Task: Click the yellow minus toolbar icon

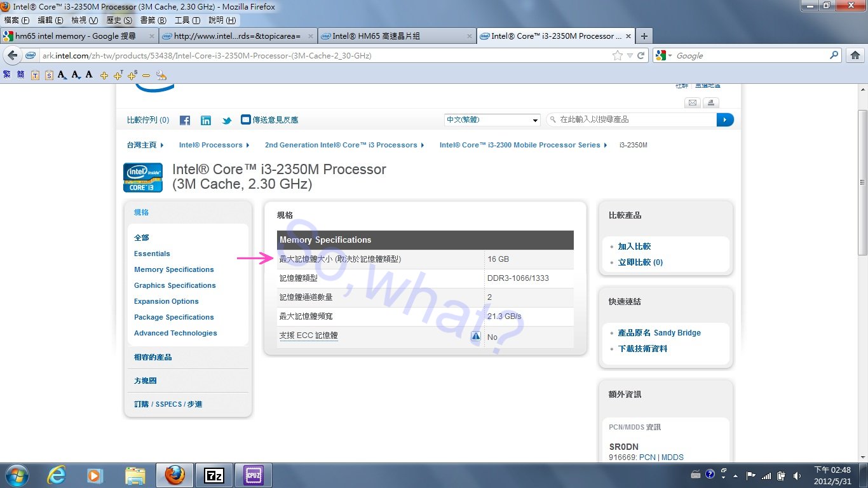Action: tap(146, 76)
